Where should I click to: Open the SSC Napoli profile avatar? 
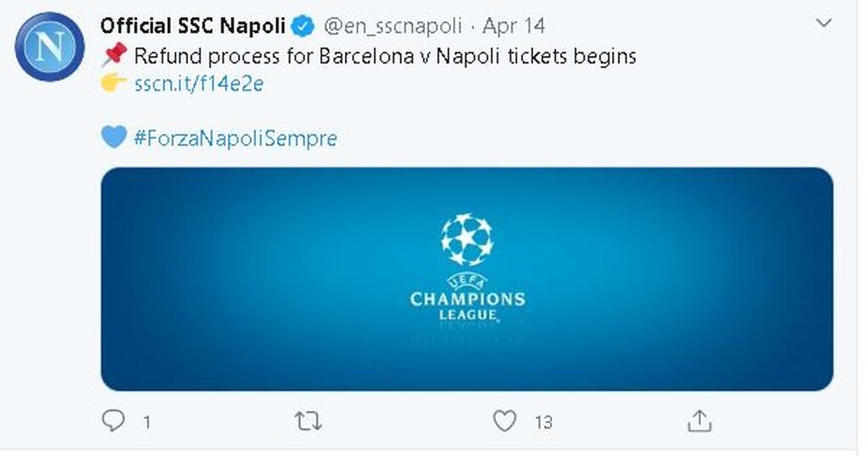[49, 47]
